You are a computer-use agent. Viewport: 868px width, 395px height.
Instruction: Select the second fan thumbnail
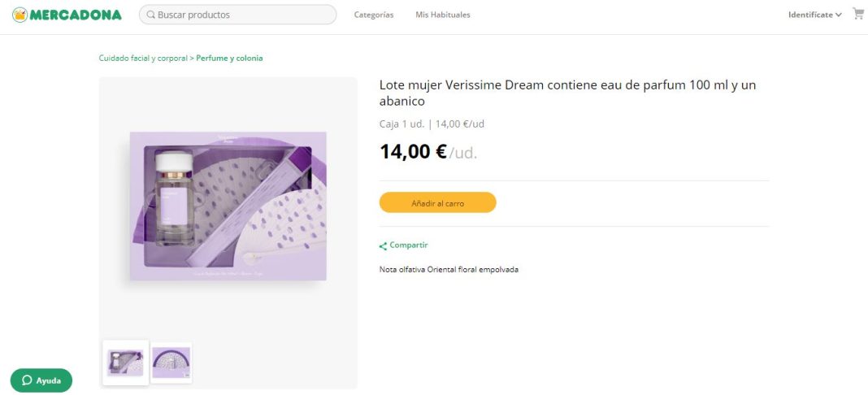pyautogui.click(x=171, y=362)
